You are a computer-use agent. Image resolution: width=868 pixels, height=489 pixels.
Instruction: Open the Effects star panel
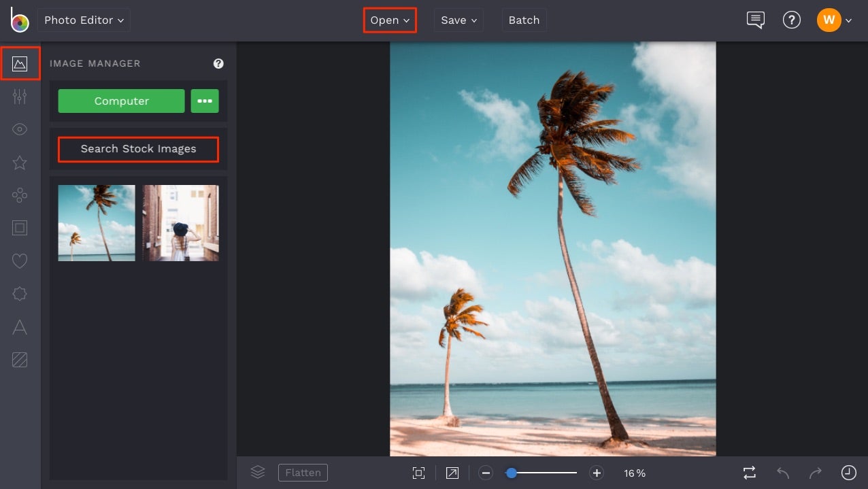[19, 163]
